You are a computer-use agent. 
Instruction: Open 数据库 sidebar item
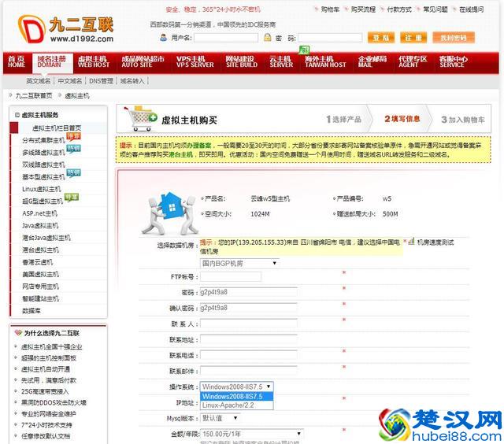[31, 311]
